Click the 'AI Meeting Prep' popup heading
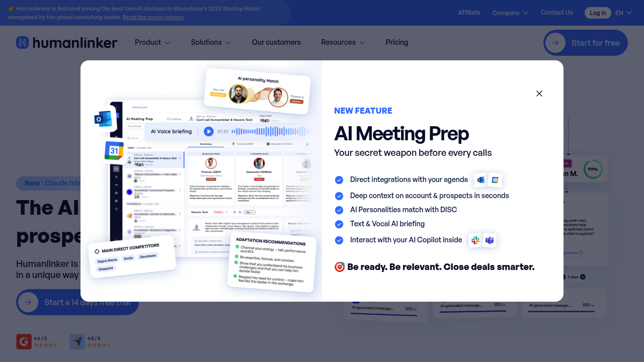The image size is (644, 362). [x=401, y=134]
